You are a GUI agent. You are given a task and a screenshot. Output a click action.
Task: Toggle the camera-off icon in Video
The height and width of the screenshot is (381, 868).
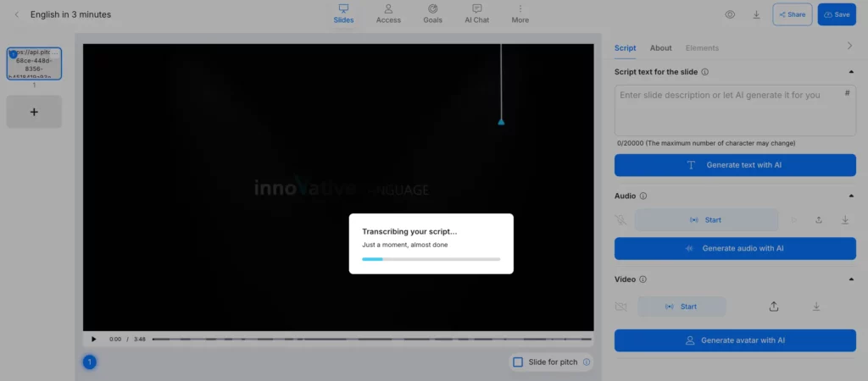[x=622, y=306]
